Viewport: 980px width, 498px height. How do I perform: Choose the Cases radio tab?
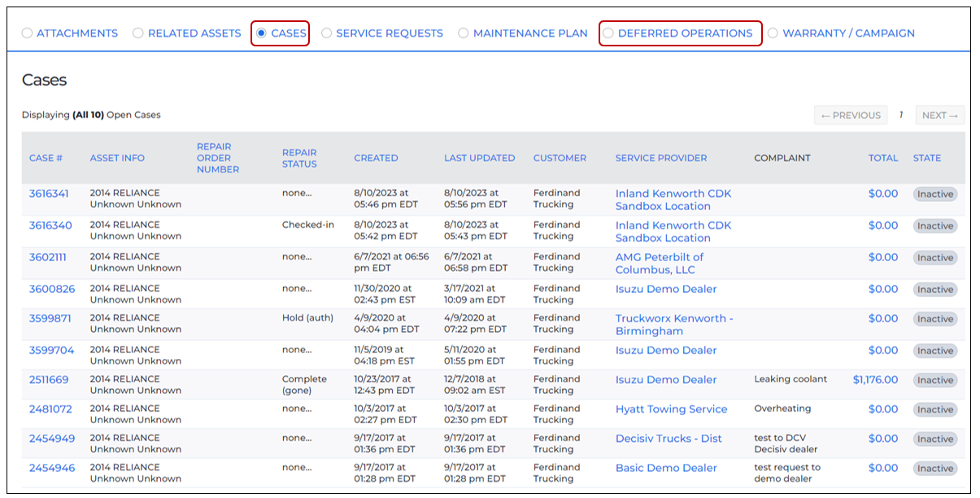click(x=261, y=33)
